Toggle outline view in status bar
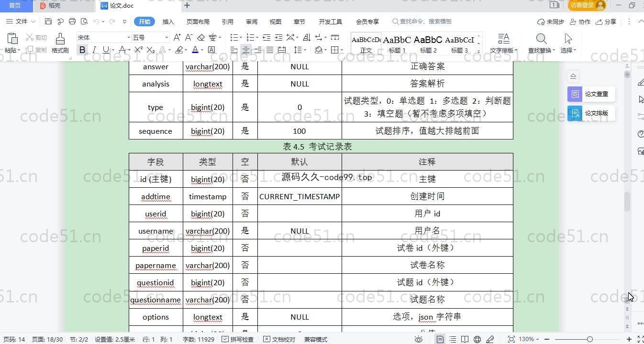This screenshot has height=344, width=644. click(453, 339)
